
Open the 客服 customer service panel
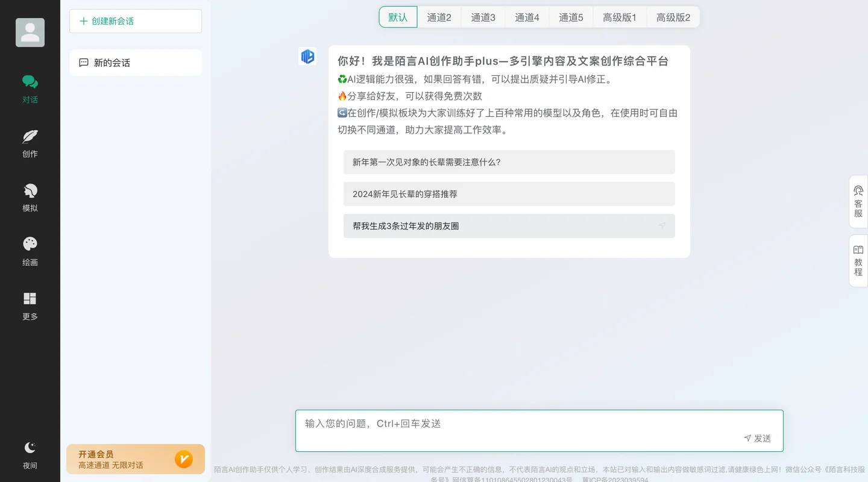tap(858, 201)
